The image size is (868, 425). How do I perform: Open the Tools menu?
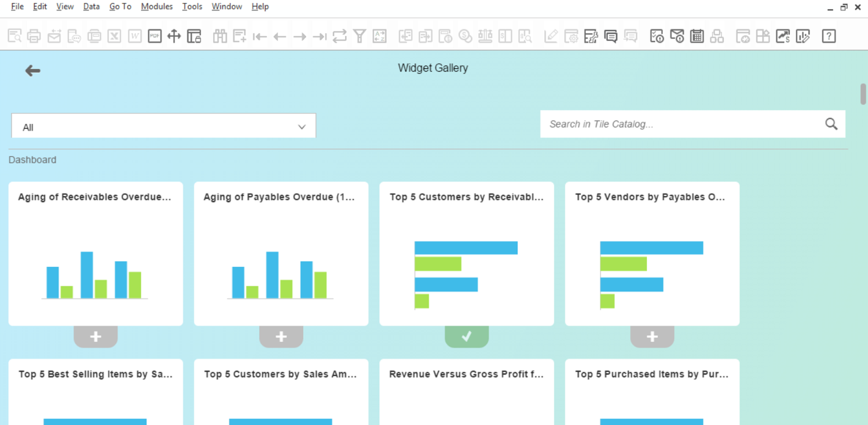click(192, 7)
